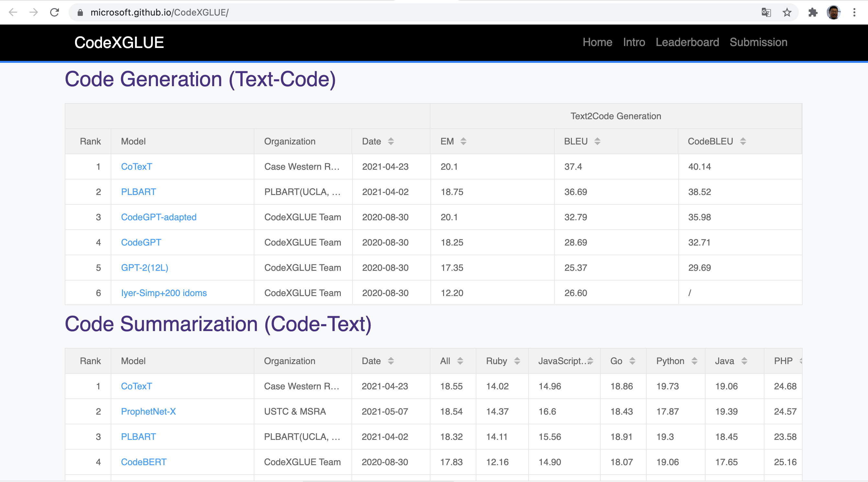The image size is (868, 482).
Task: Open the extensions puzzle icon
Action: coord(813,13)
